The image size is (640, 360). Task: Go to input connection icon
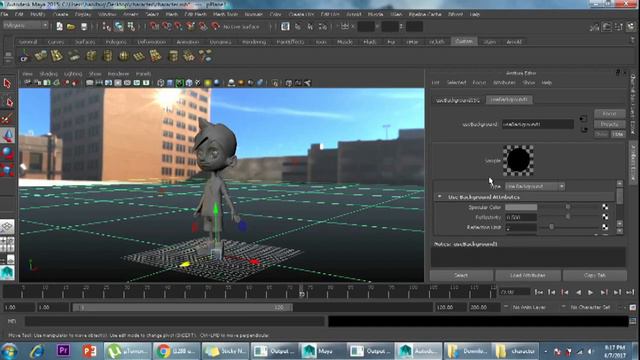point(583,119)
